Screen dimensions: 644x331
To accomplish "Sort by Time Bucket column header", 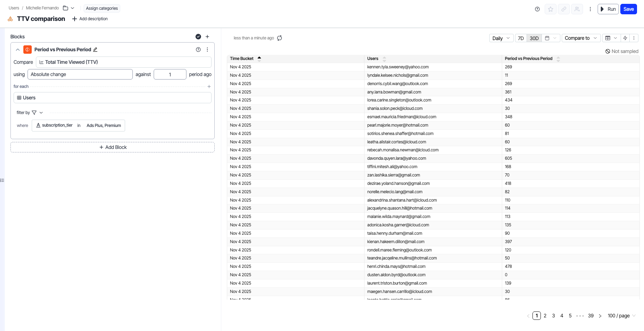I will tap(242, 59).
